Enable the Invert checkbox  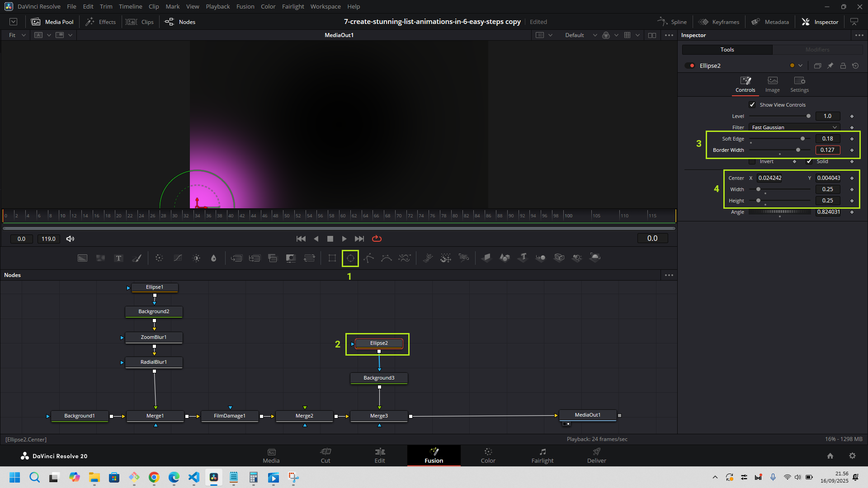click(x=752, y=161)
